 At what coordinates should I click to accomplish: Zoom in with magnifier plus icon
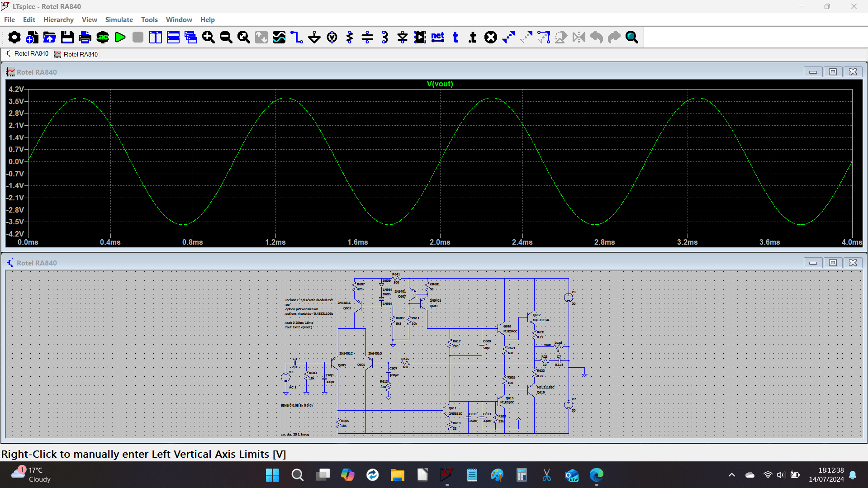coord(209,37)
